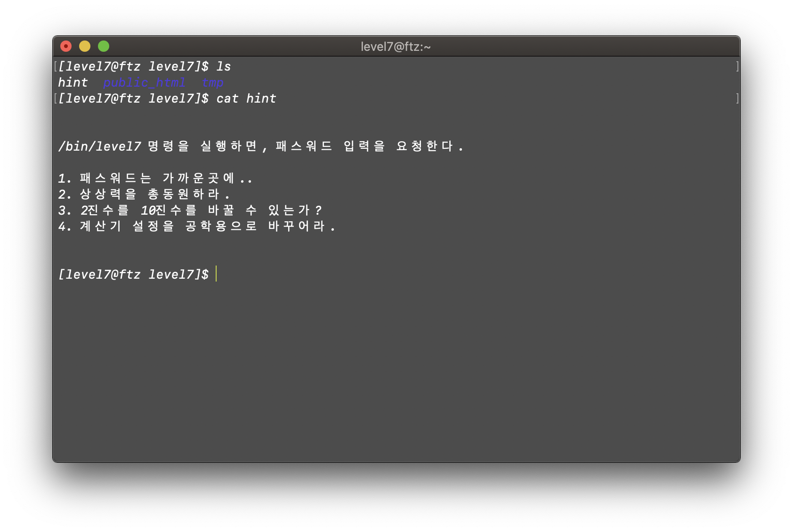
Task: Close the level7@ftz terminal window
Action: pyautogui.click(x=66, y=46)
